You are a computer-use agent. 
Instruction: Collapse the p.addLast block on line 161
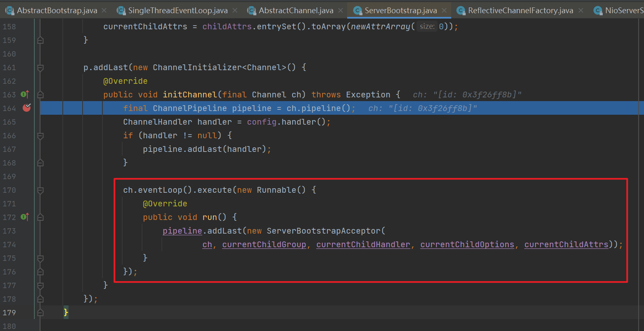pyautogui.click(x=40, y=67)
